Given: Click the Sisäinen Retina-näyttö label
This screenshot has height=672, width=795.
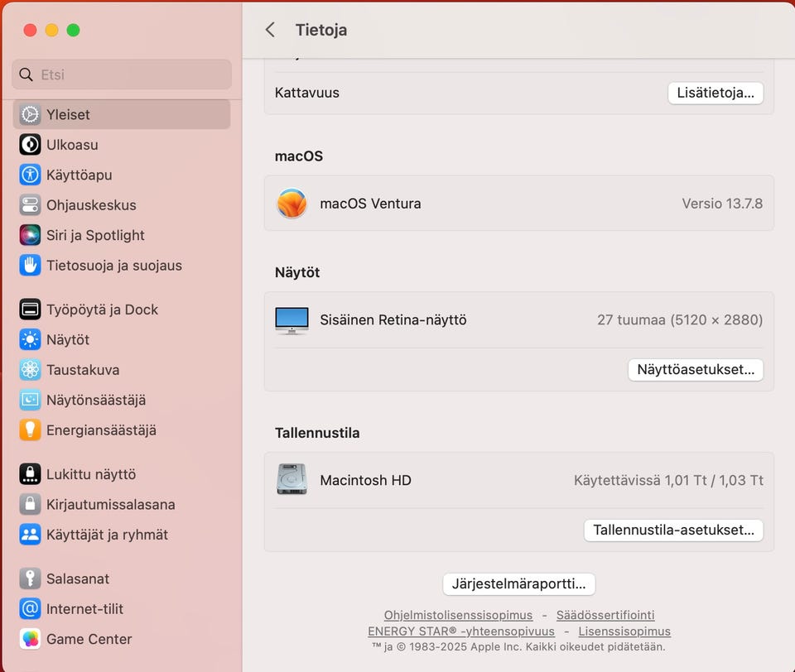Looking at the screenshot, I should (x=393, y=319).
